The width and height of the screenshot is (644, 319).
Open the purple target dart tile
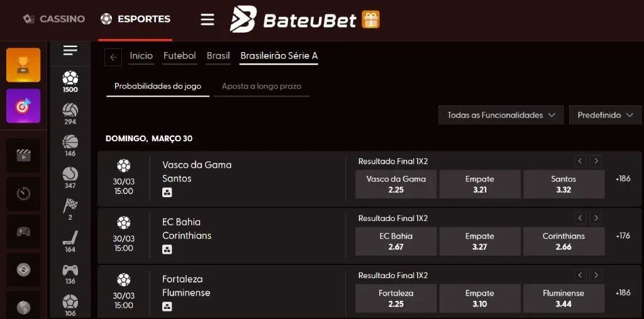[x=23, y=105]
